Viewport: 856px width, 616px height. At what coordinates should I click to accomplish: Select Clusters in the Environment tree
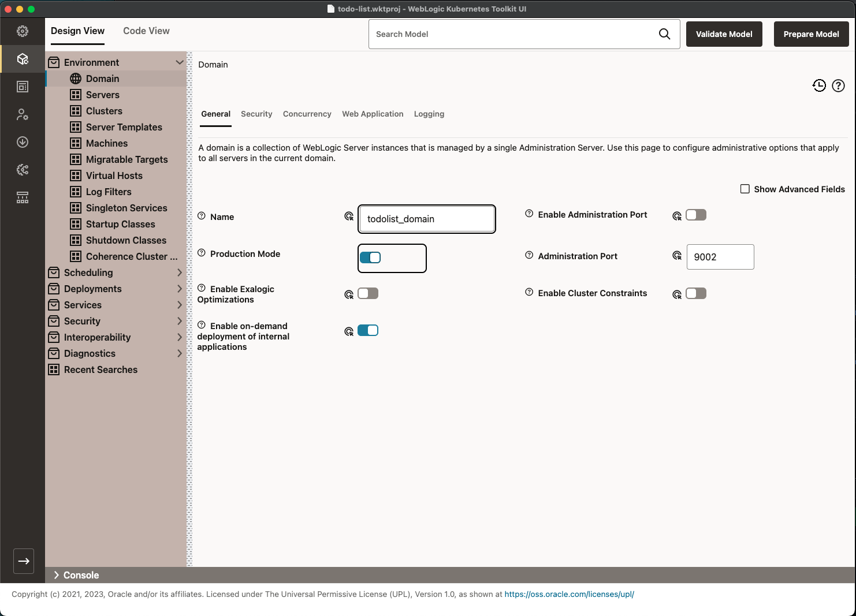pos(116,111)
